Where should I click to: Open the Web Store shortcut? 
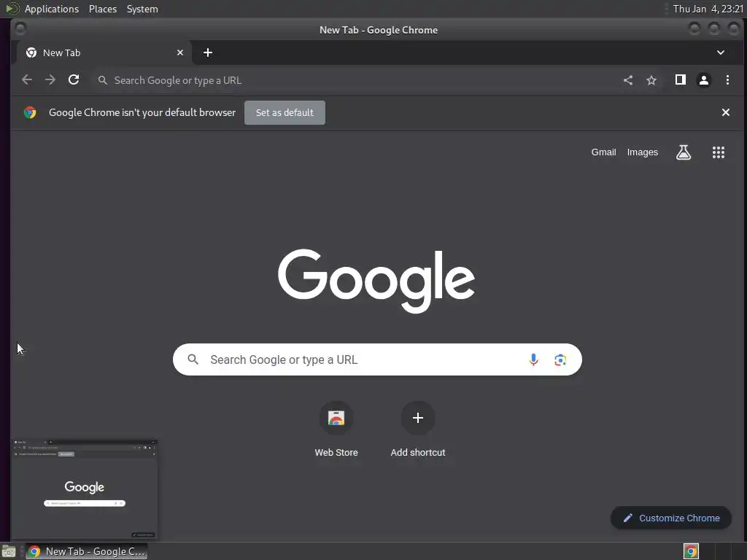[x=336, y=429]
